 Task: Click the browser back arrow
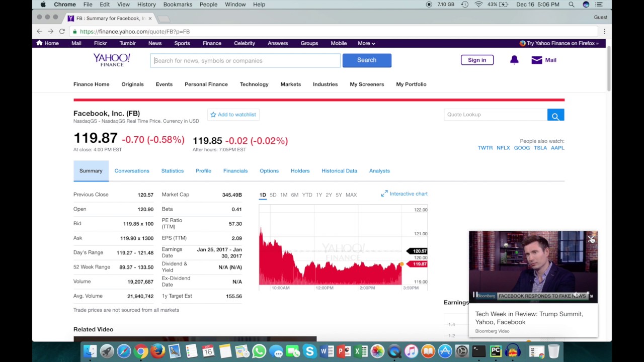[x=39, y=31]
